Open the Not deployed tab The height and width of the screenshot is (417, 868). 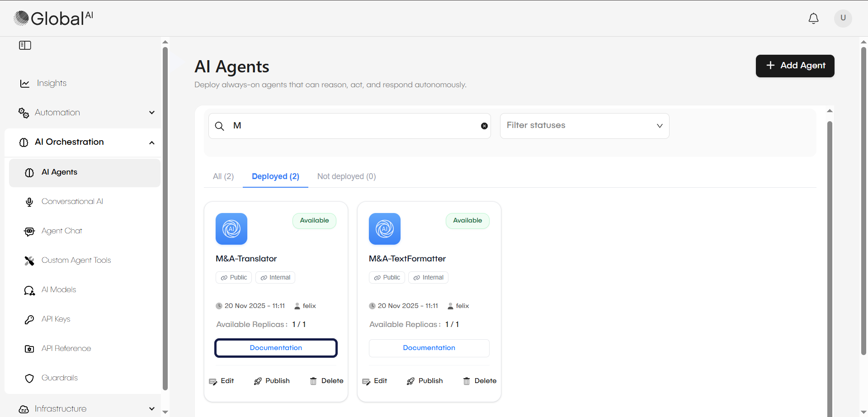click(346, 176)
